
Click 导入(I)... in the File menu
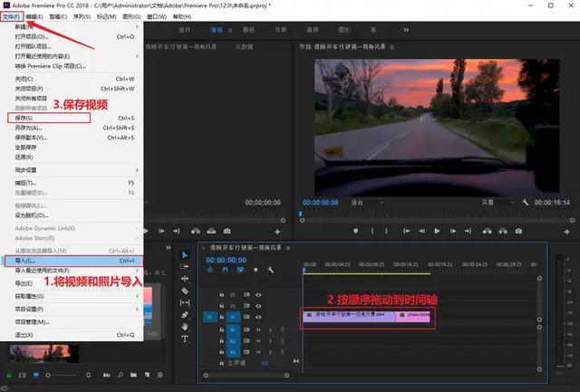pos(72,261)
